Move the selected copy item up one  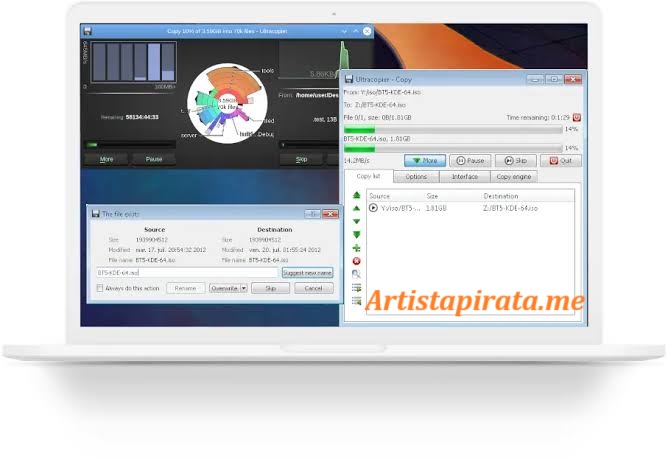click(x=357, y=208)
